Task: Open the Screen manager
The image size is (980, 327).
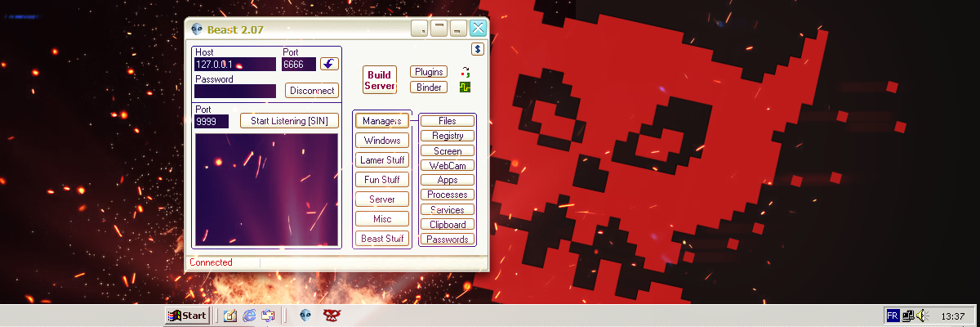Action: 447,150
